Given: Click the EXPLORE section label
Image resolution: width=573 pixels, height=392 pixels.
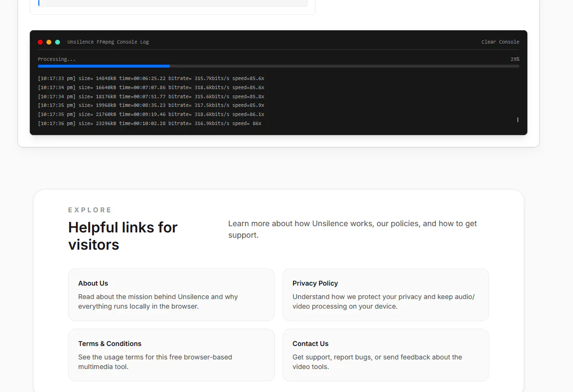Looking at the screenshot, I should 90,210.
